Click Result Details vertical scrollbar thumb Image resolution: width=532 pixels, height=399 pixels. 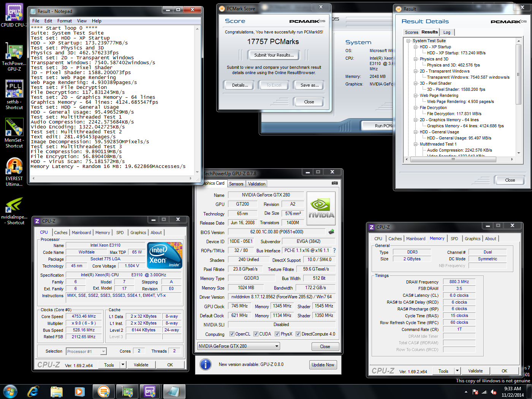(518, 74)
